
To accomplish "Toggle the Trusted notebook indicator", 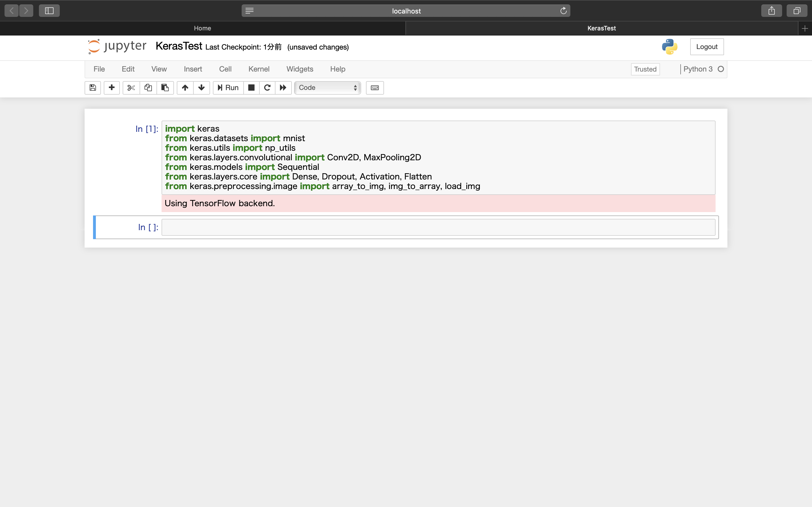I will pyautogui.click(x=645, y=69).
